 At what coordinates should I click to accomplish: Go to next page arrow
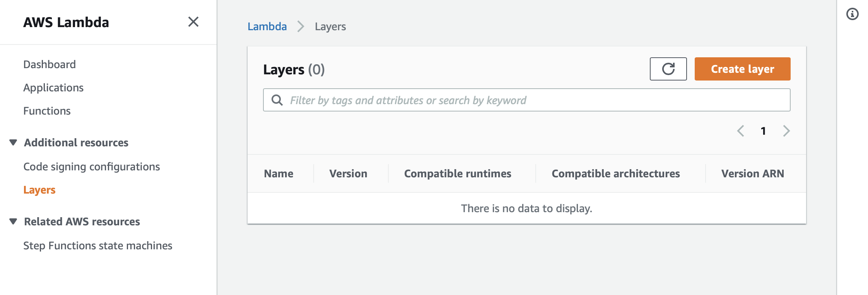[x=786, y=131]
